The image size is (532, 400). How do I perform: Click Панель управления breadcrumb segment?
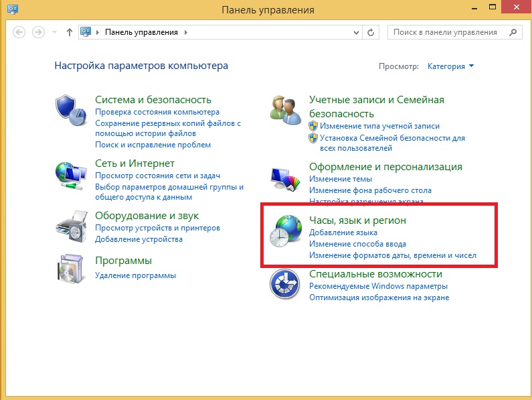(x=141, y=32)
